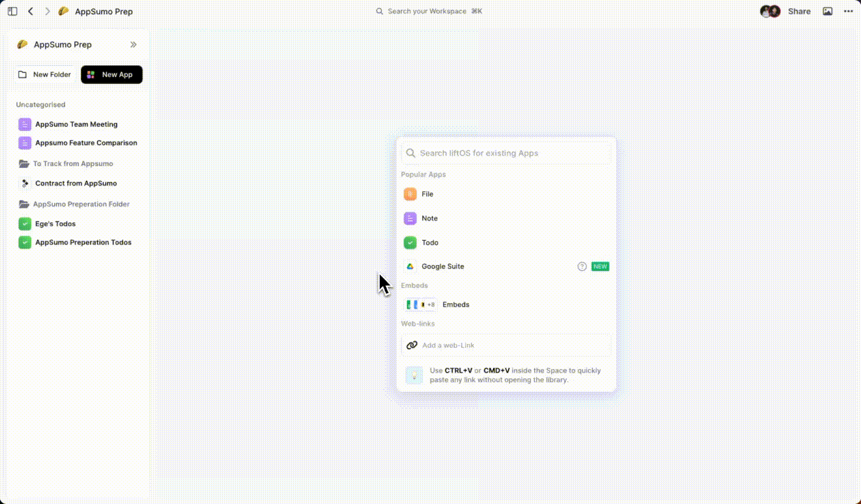Click the sidebar taco workspace icon
Viewport: 861px width, 504px height.
coord(22,45)
